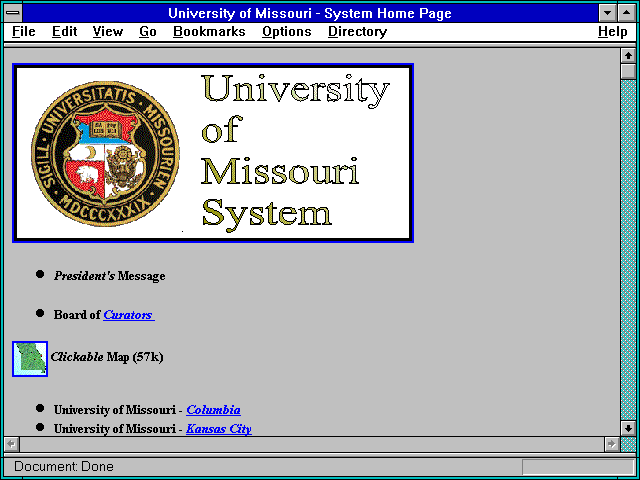Open the Go menu

point(147,32)
